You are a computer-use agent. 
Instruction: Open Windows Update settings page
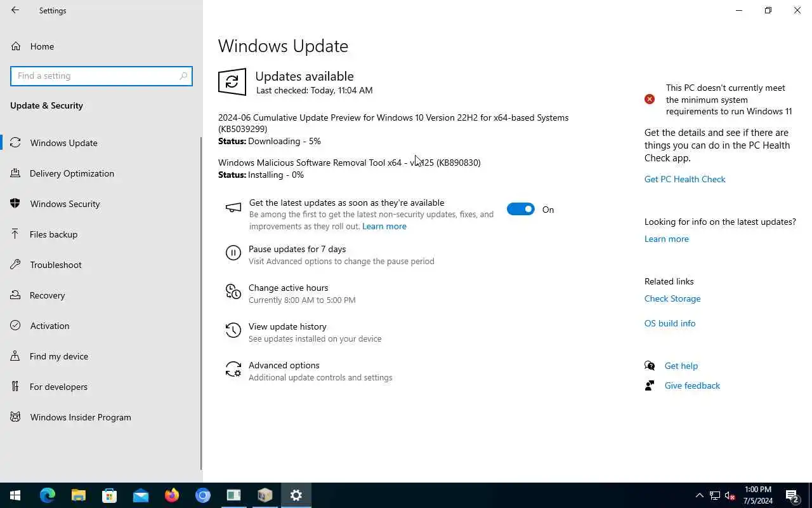[101, 143]
